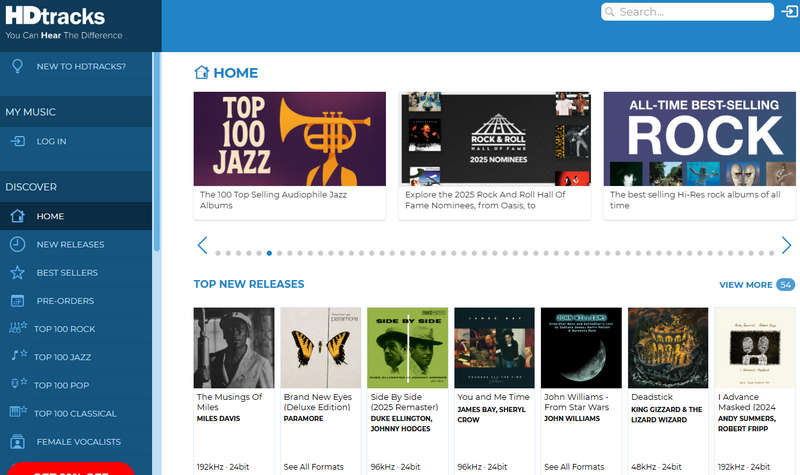Viewport: 800px width, 475px height.
Task: Click the Best Sellers star icon
Action: pos(17,272)
